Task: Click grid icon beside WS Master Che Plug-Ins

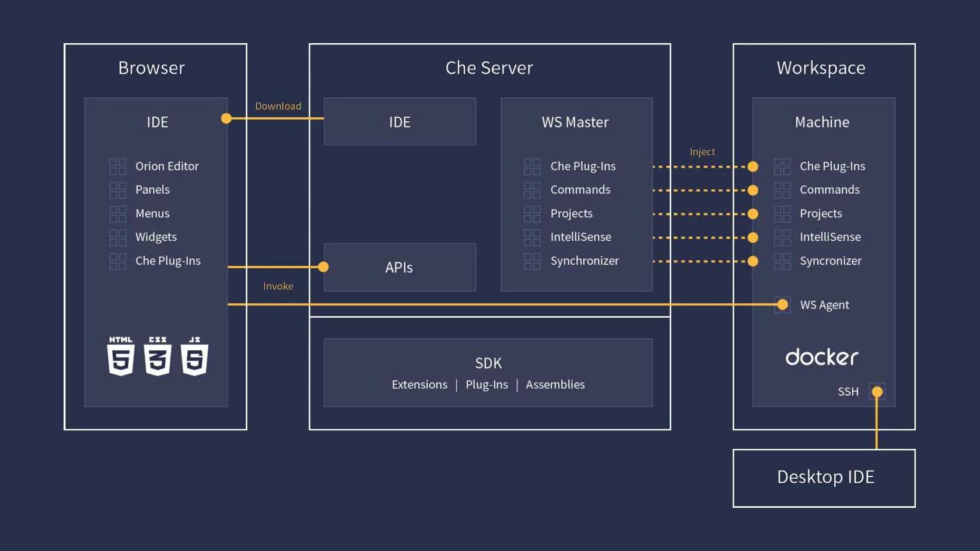Action: point(532,167)
